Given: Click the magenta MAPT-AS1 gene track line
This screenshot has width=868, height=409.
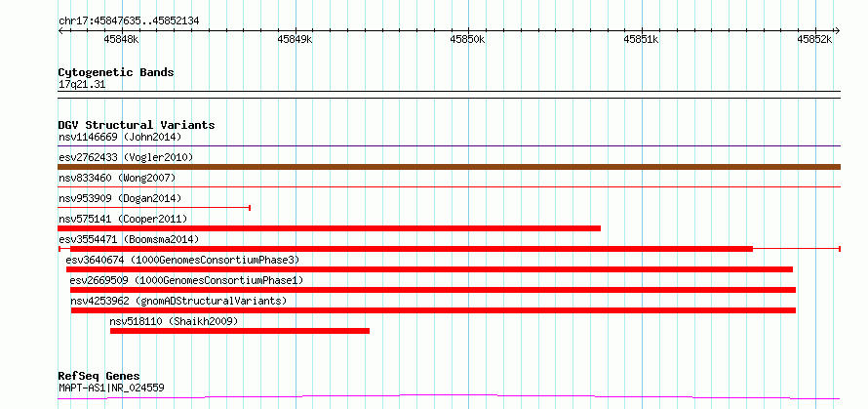Looking at the screenshot, I should 449,396.
